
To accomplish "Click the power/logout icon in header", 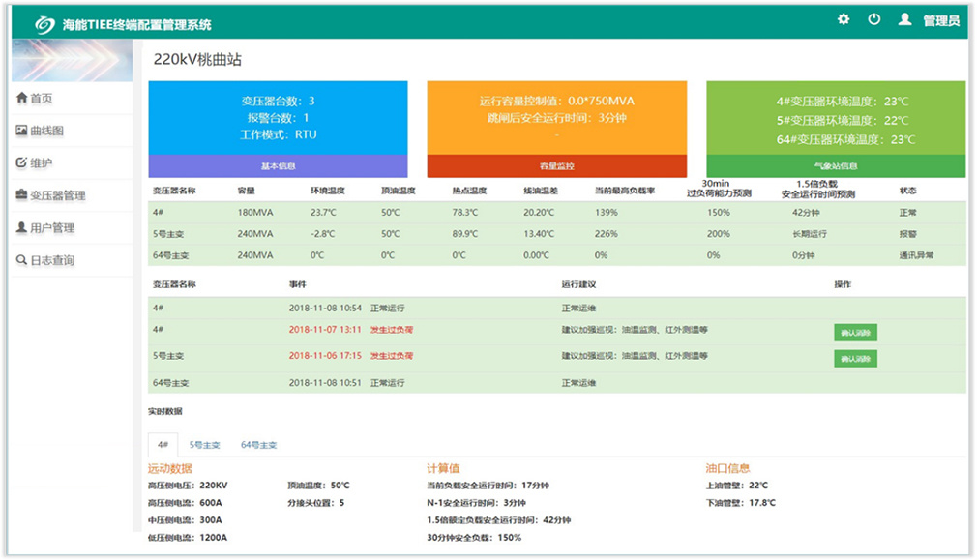I will (873, 19).
